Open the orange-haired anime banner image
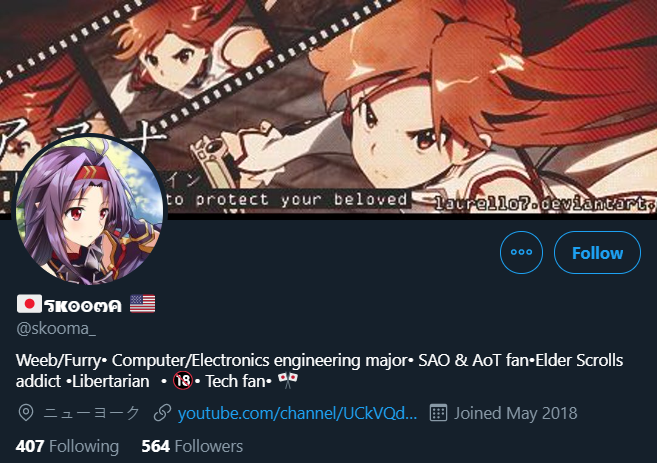This screenshot has height=463, width=657. click(328, 107)
